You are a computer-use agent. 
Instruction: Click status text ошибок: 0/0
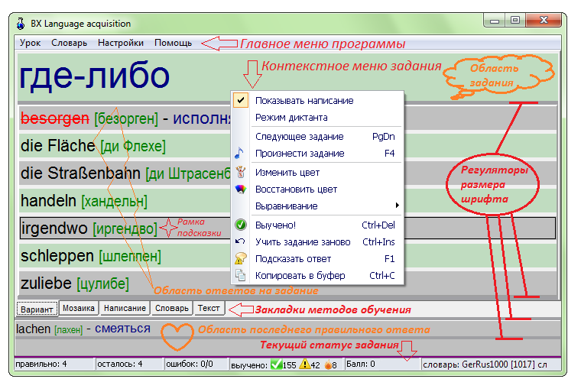tap(190, 364)
